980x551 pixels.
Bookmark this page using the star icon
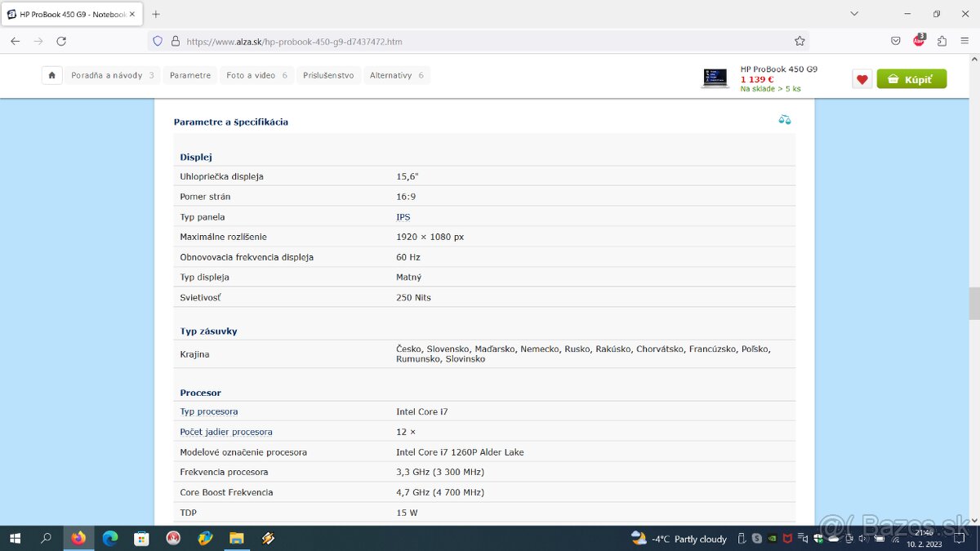click(800, 41)
